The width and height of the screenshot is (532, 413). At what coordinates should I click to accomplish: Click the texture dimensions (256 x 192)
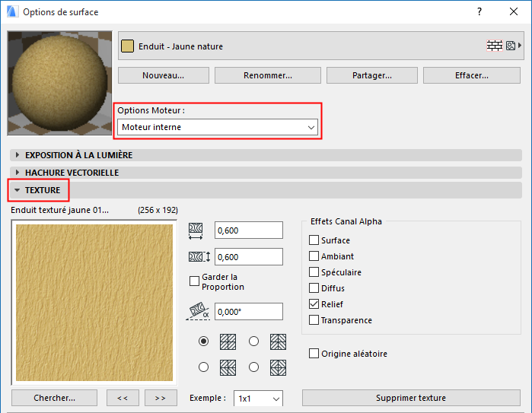(x=158, y=210)
